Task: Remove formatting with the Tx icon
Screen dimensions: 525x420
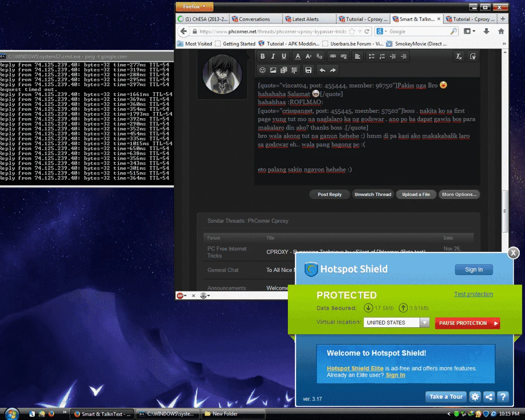Action: [459, 56]
